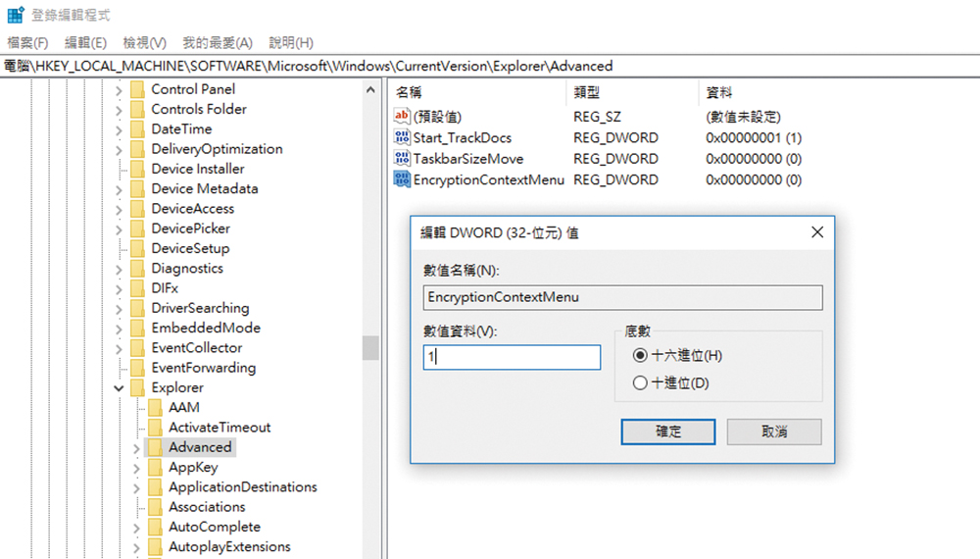Click the data 0x00000001 (1)
980x559 pixels.
pos(753,137)
